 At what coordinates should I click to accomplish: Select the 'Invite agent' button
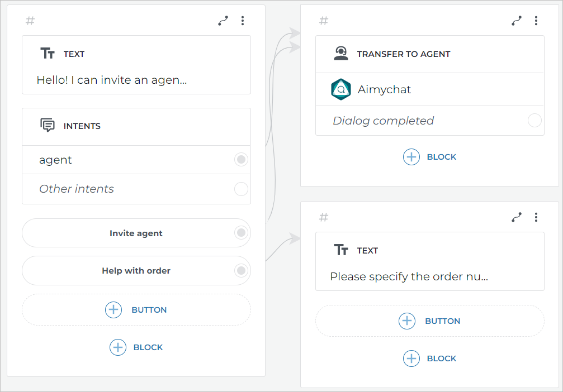click(x=136, y=233)
